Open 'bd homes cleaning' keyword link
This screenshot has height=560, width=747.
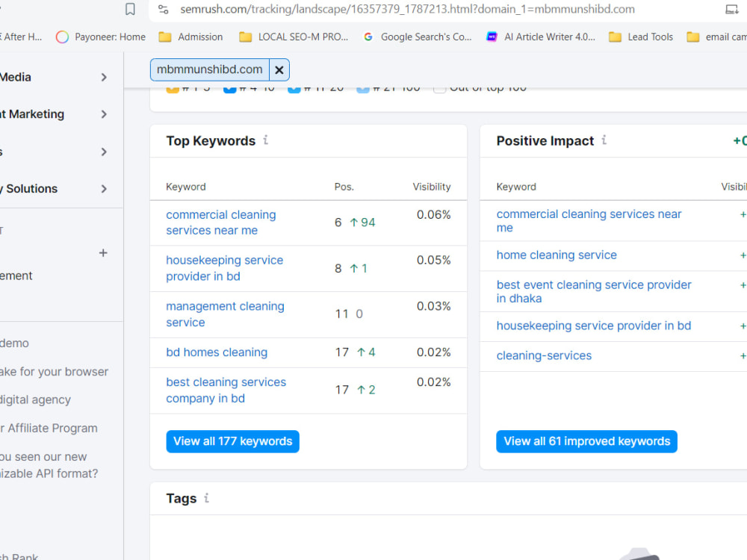217,352
